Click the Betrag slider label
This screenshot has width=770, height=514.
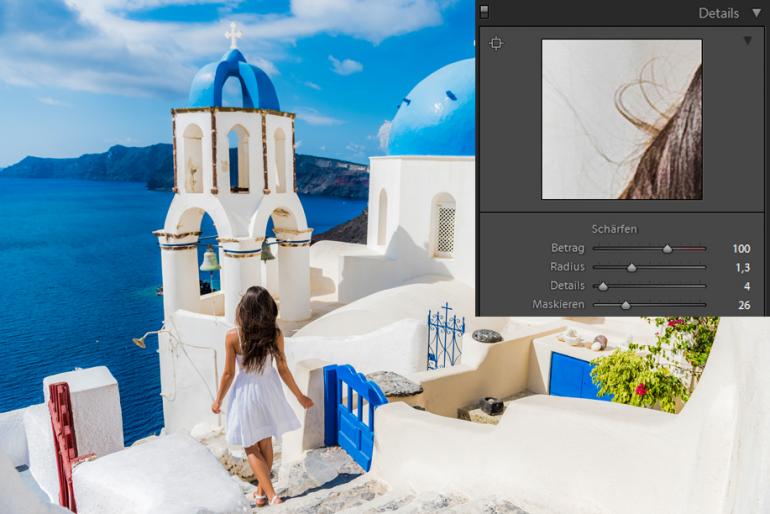click(x=568, y=248)
